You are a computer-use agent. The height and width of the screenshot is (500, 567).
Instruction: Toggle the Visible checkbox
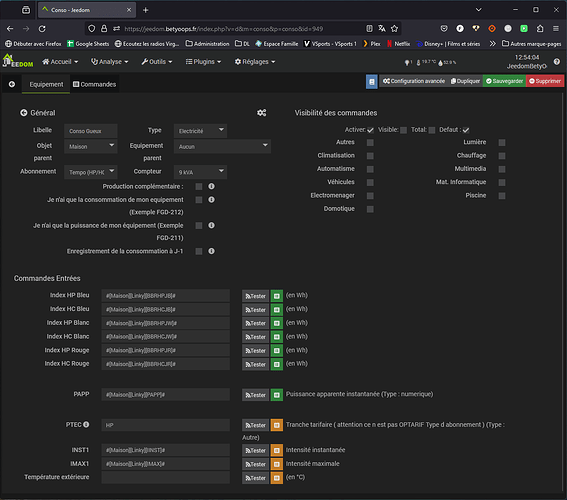(404, 130)
